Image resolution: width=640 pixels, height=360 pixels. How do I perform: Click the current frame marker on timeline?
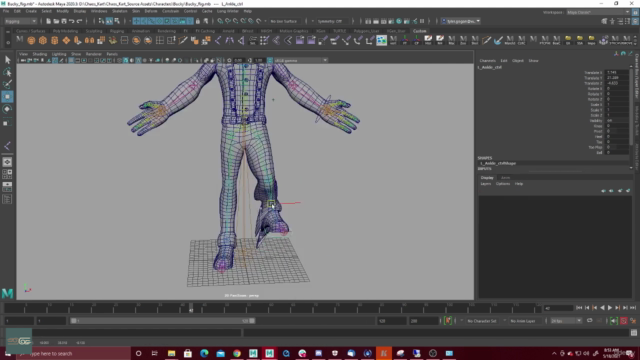(191, 308)
